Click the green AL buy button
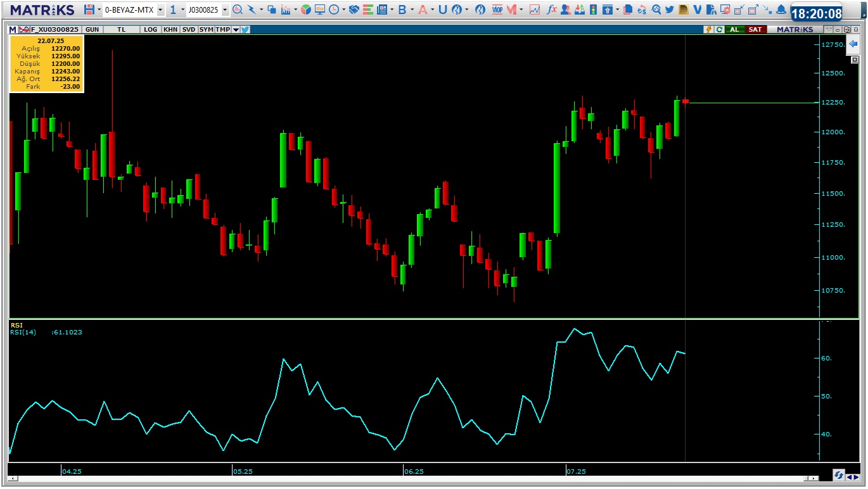Screen dimensions: 868x489 (x=735, y=30)
